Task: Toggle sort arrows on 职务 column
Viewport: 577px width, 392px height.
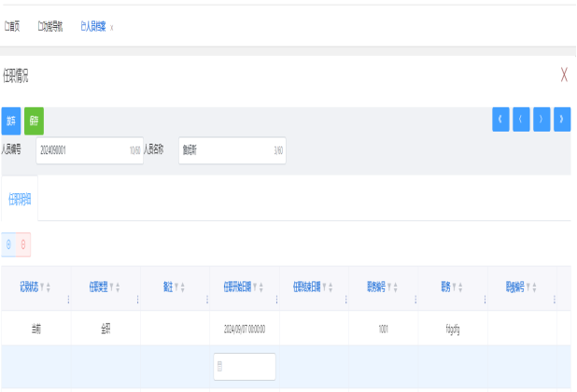Action: [x=460, y=287]
